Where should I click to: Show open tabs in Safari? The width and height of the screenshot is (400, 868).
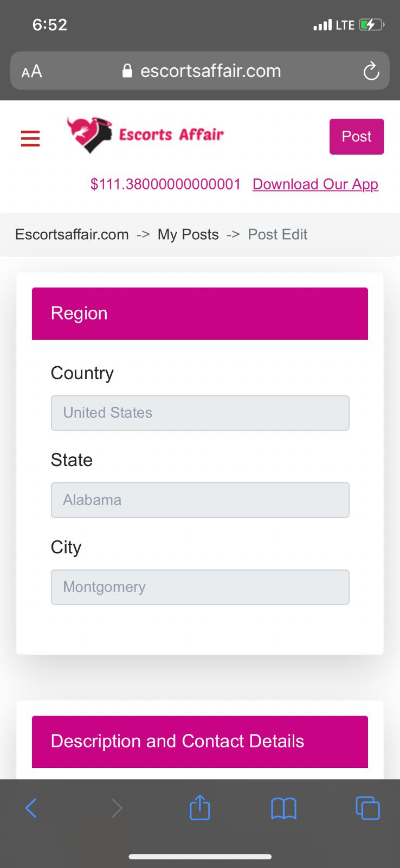367,808
